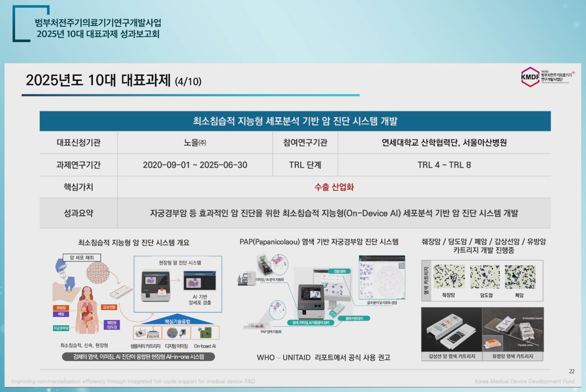Screen dimensions: 586x392
Task: Click the '담도암' stained cell image
Action: click(485, 276)
